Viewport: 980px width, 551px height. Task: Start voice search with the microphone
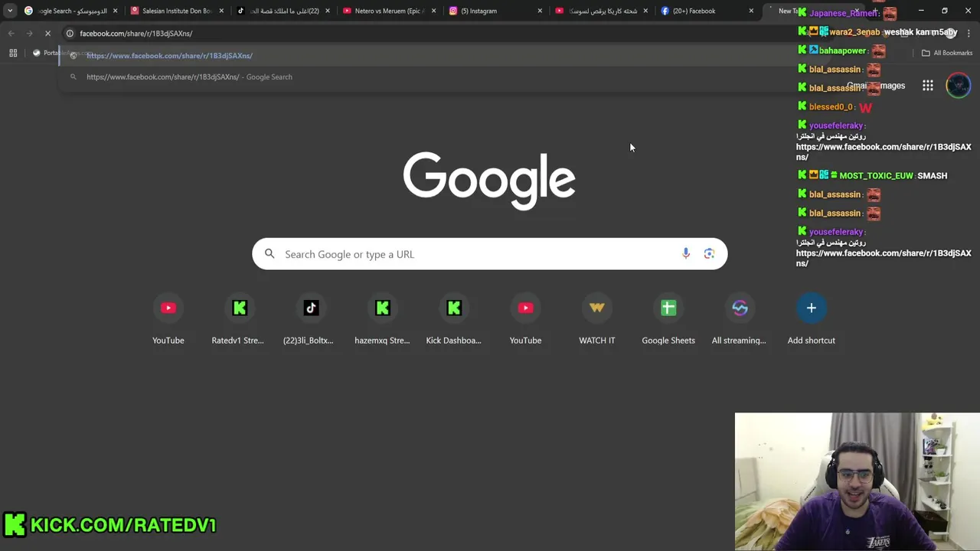coord(686,254)
